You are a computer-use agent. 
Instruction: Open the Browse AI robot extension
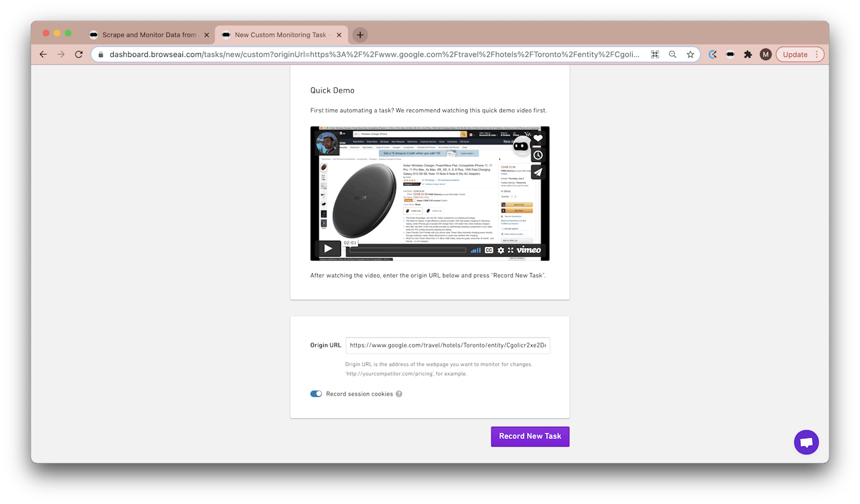click(730, 55)
